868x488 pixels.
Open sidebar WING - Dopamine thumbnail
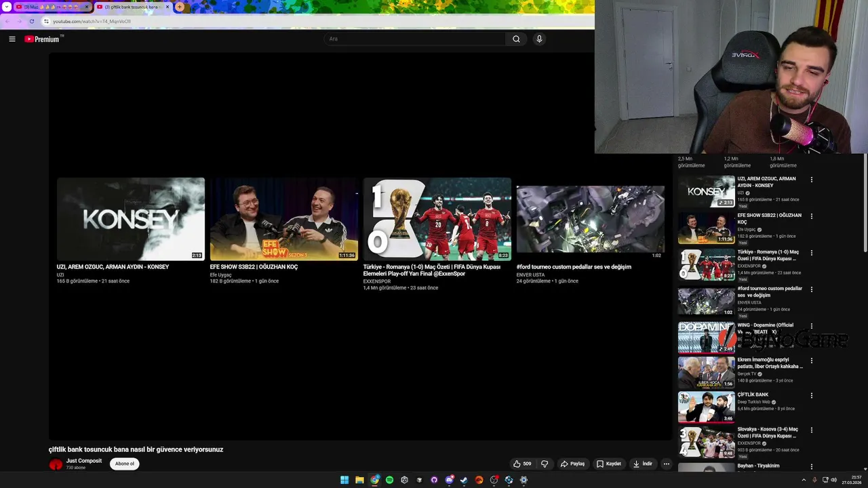(707, 338)
